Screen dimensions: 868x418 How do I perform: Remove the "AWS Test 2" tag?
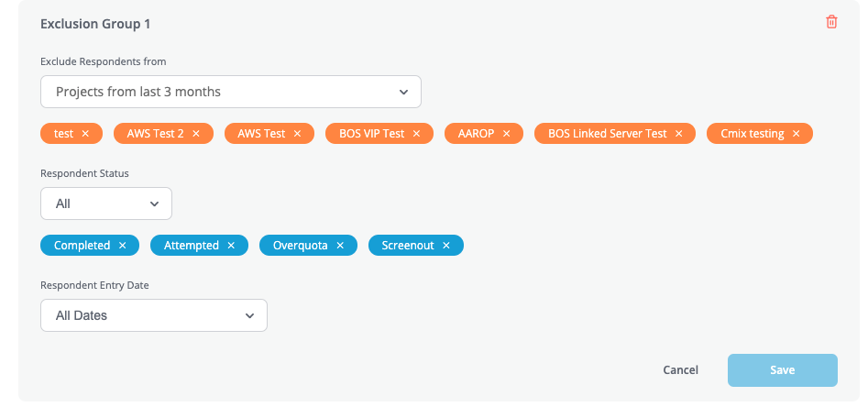click(x=196, y=134)
